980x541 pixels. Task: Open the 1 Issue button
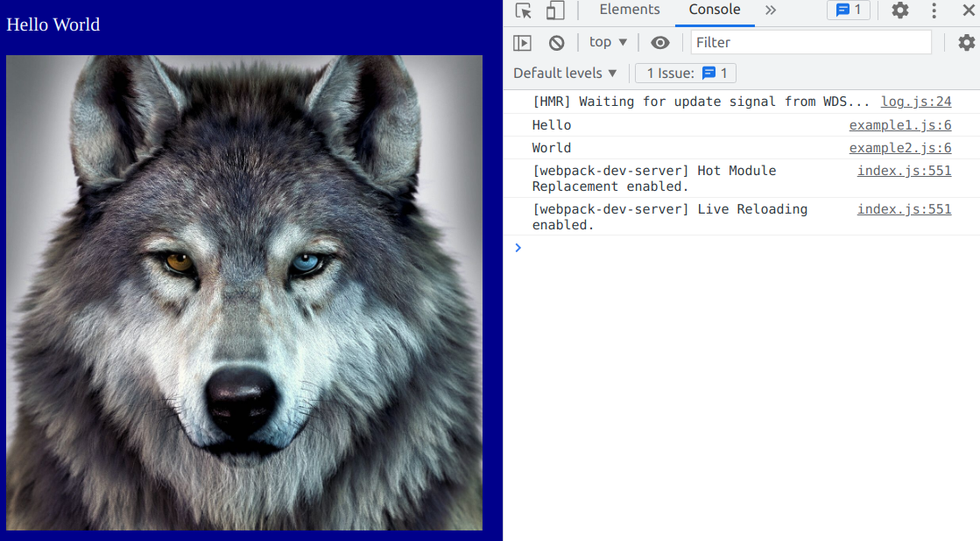(686, 73)
